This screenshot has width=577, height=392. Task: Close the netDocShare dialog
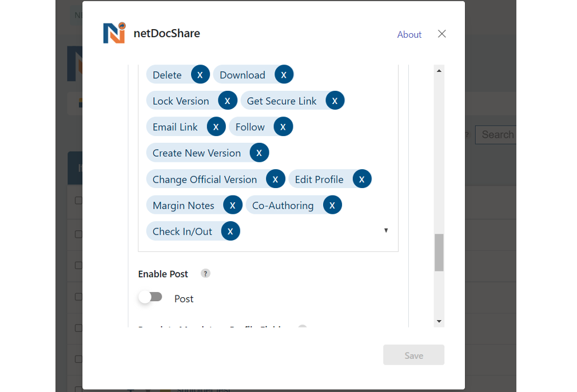pos(442,34)
